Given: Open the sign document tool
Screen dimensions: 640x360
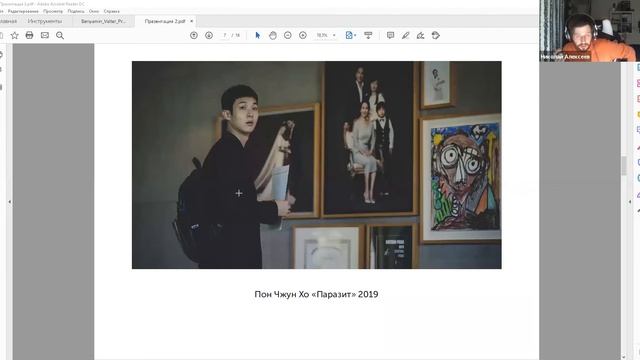Looking at the screenshot, I should point(420,36).
